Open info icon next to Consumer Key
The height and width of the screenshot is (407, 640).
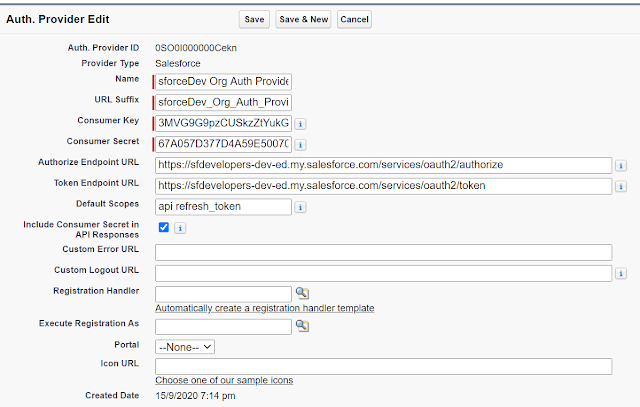click(300, 124)
